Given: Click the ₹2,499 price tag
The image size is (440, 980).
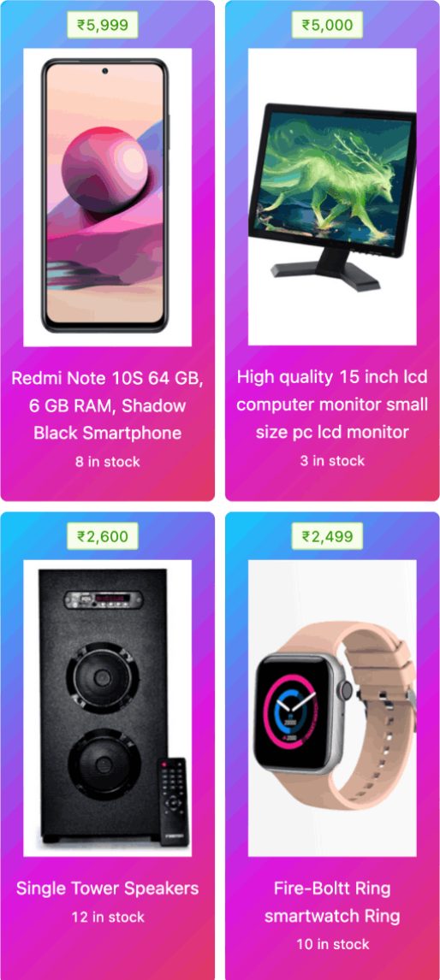Looking at the screenshot, I should pyautogui.click(x=327, y=536).
